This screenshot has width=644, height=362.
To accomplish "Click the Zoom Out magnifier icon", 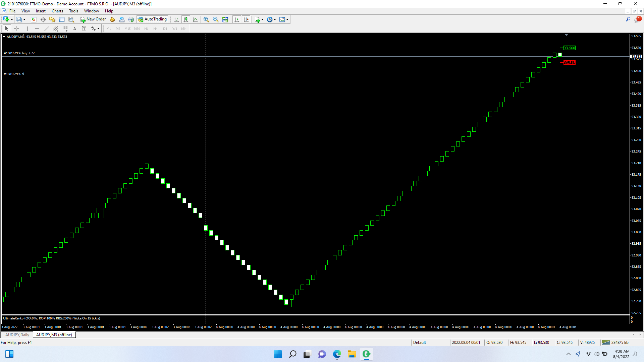I will [216, 19].
